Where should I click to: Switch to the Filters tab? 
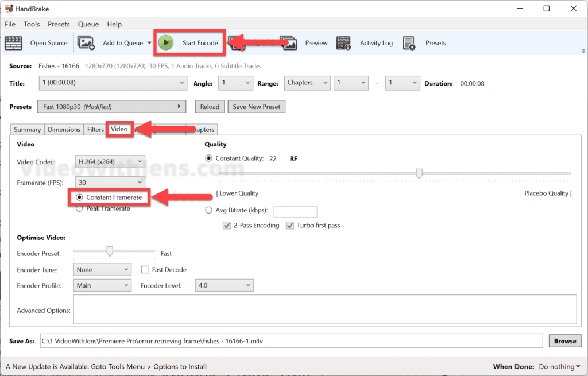(95, 129)
